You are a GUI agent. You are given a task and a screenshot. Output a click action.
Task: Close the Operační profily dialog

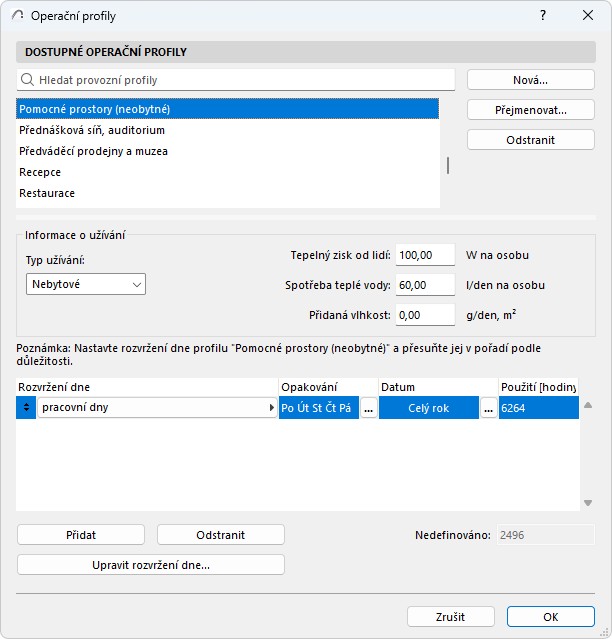coord(588,15)
